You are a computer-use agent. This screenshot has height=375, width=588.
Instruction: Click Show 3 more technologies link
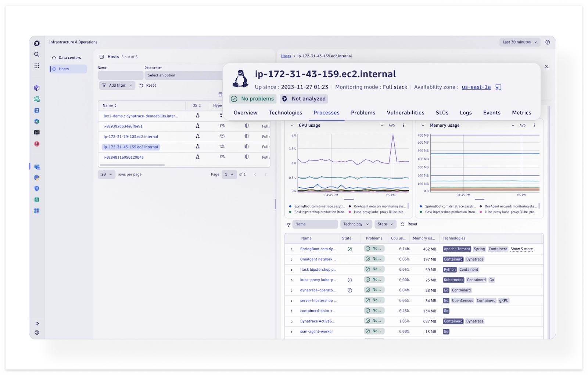click(521, 249)
